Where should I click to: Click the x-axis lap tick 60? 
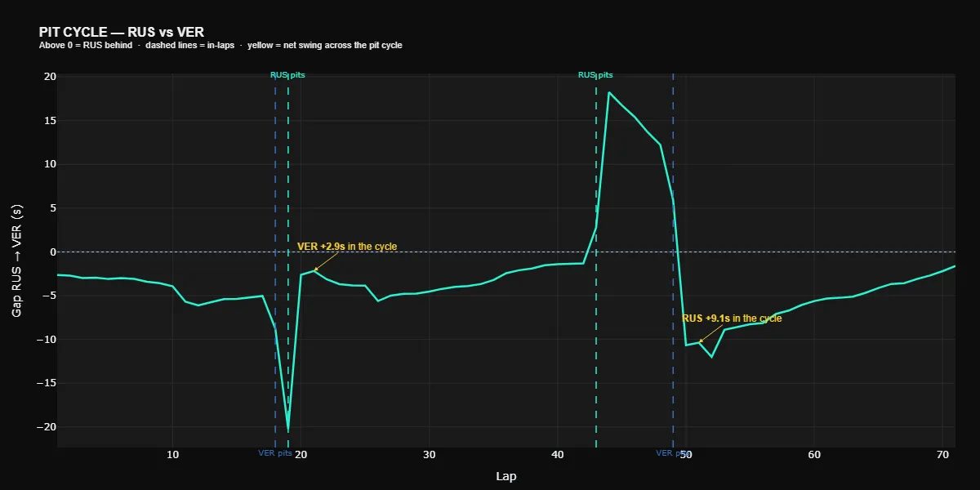click(814, 453)
